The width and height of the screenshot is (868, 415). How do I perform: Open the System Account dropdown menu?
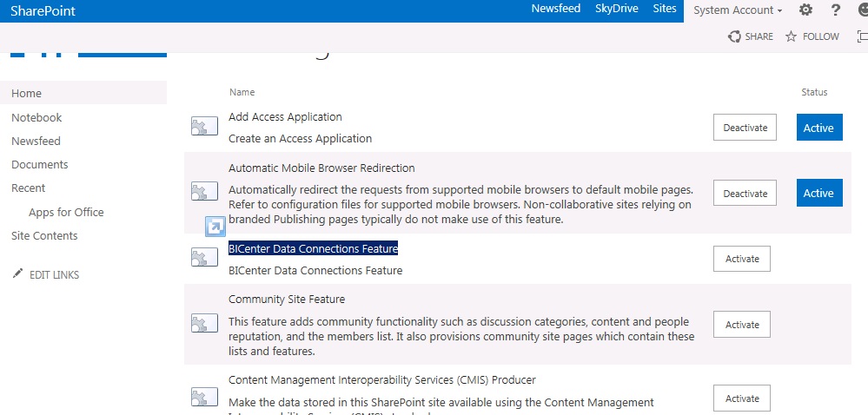pyautogui.click(x=738, y=10)
